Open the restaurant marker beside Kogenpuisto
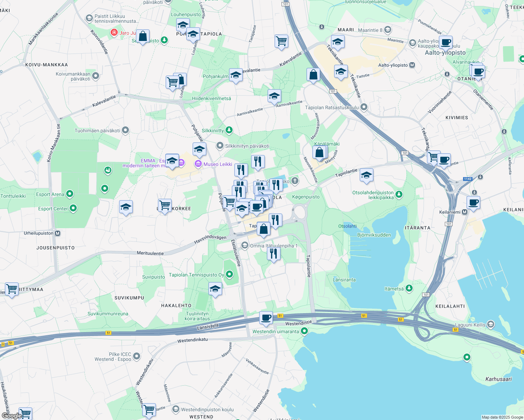Screen dimensions: 524x420 pos(276,185)
